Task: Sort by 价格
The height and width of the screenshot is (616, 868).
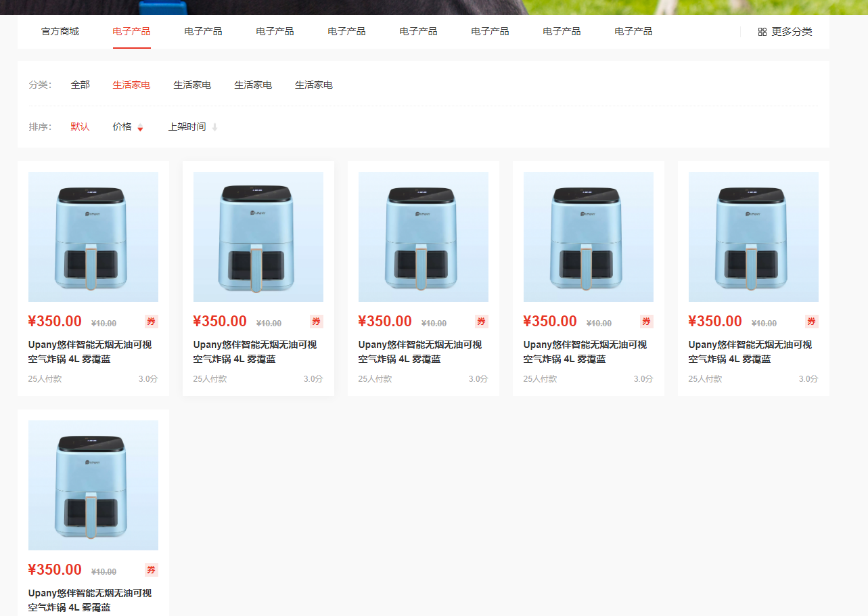Action: (122, 127)
